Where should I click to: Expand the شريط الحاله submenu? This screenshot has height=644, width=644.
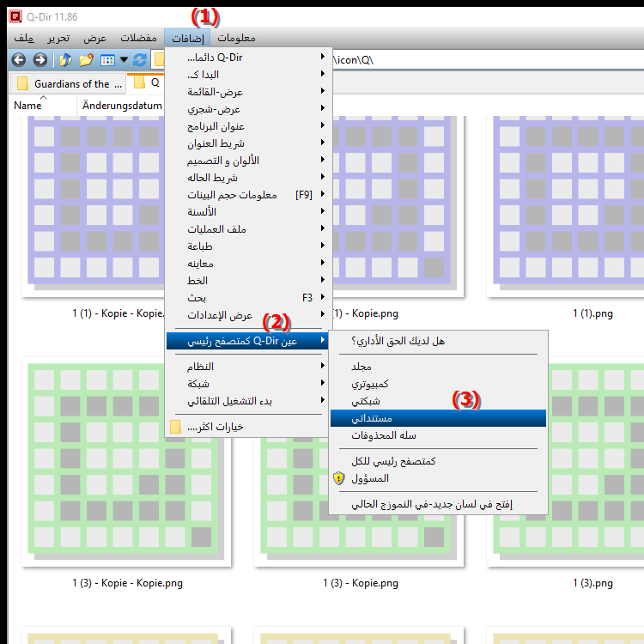[247, 178]
